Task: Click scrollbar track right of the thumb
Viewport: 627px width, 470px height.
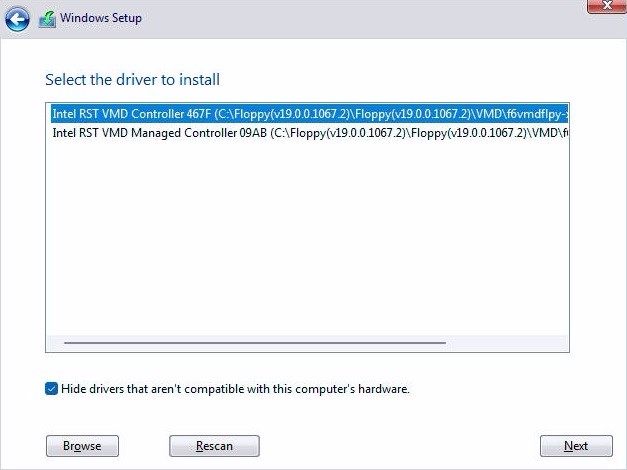Action: pos(505,343)
